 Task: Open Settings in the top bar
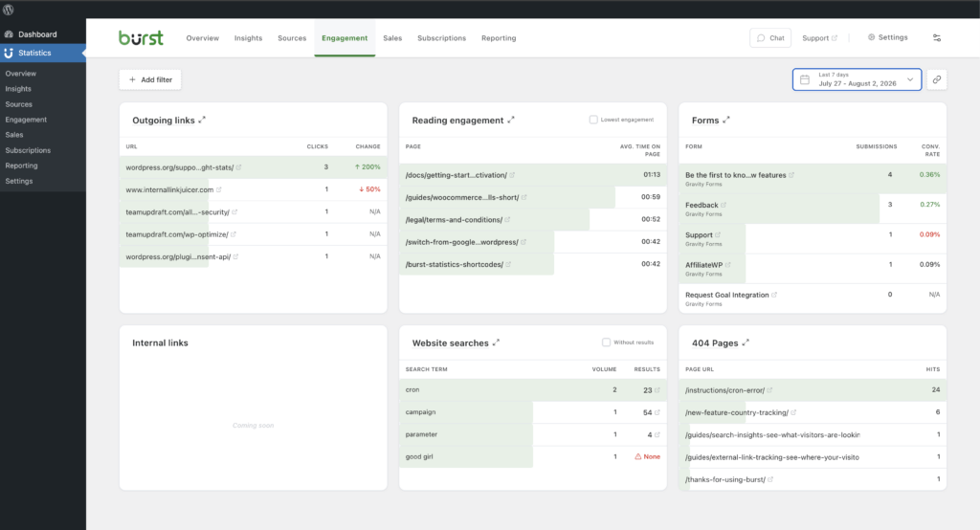coord(887,37)
